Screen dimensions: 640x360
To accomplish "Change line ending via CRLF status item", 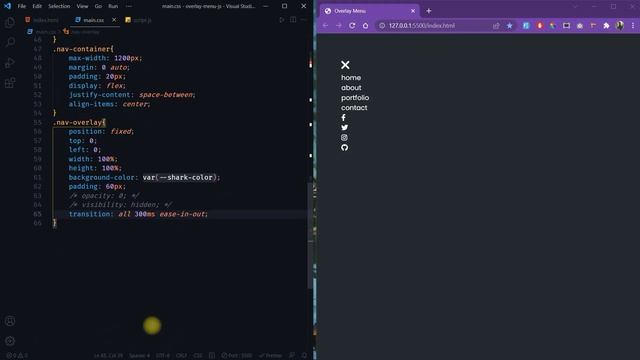I will pos(181,356).
